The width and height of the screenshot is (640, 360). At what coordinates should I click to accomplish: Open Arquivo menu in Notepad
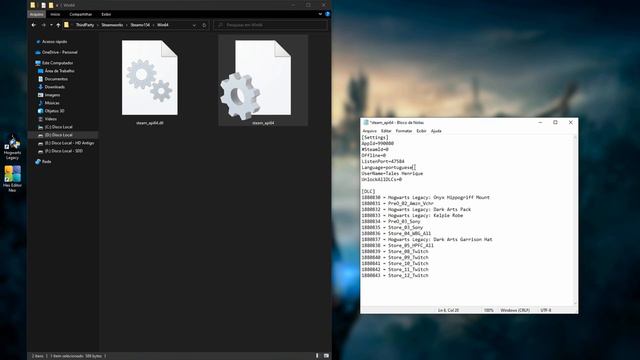coord(369,131)
